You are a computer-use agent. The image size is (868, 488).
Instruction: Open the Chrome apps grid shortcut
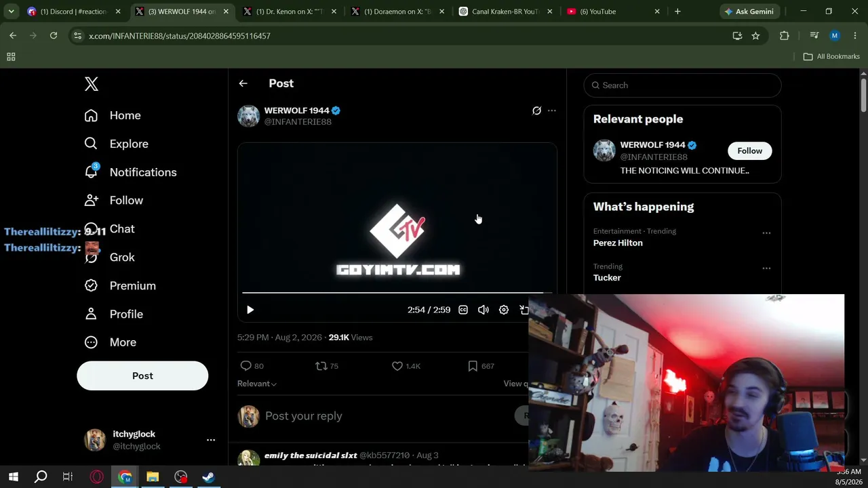coord(11,57)
